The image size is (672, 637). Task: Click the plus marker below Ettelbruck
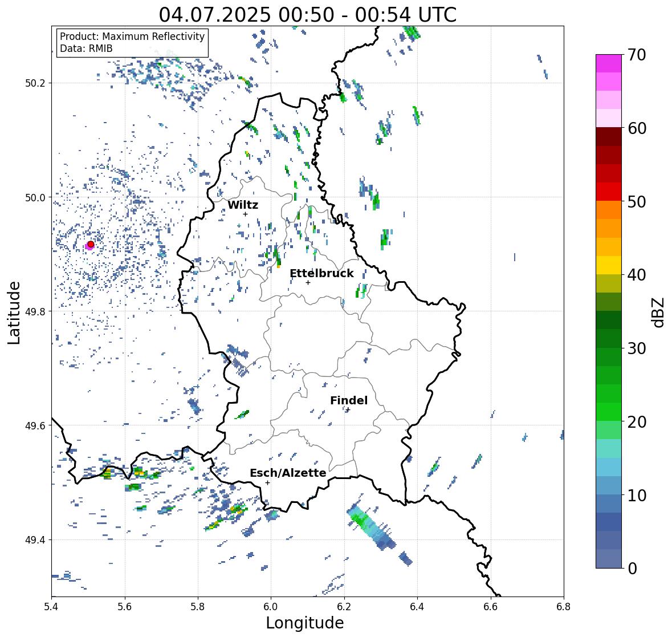(308, 282)
